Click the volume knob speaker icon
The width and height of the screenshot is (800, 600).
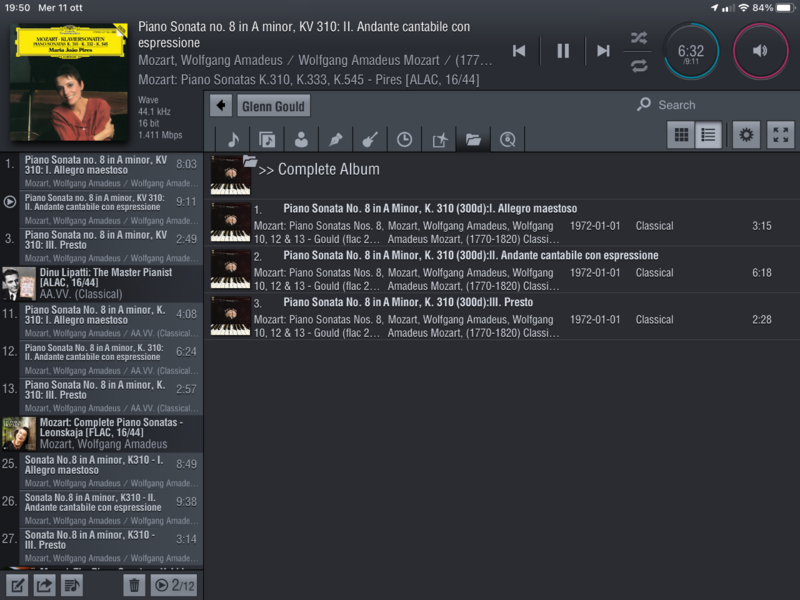click(760, 51)
